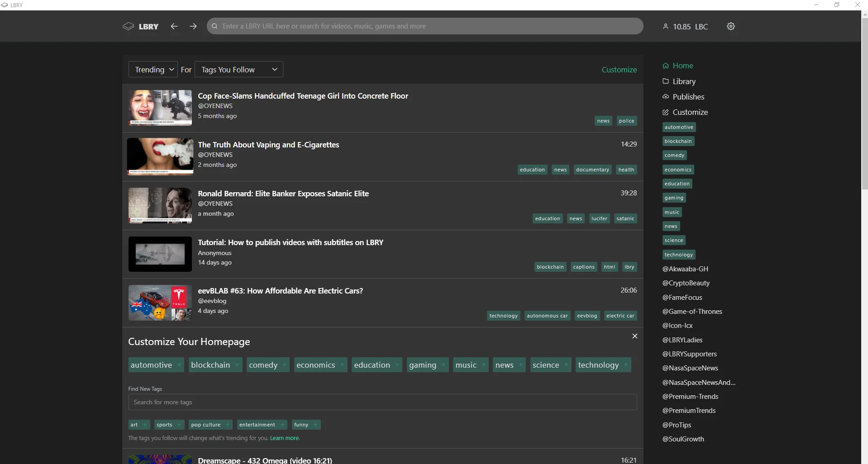Add the funny suggested tag
This screenshot has height=464, width=868.
pos(306,425)
